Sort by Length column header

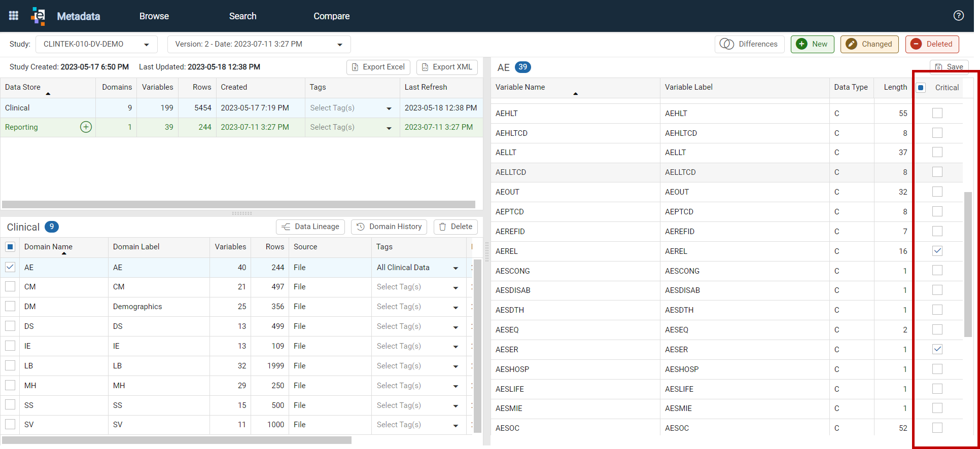[895, 87]
